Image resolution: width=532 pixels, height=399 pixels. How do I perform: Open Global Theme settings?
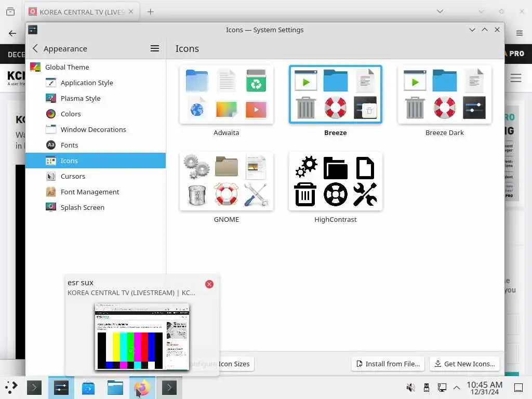(x=96, y=67)
